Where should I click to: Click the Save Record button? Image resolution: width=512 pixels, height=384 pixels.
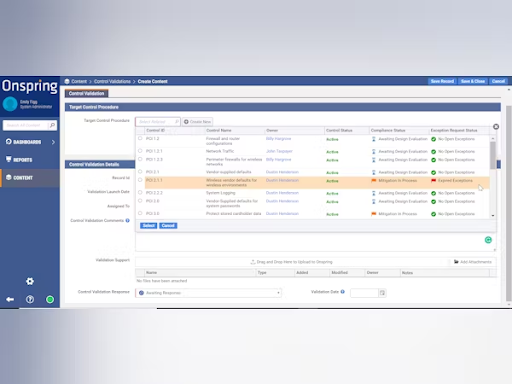coord(442,81)
